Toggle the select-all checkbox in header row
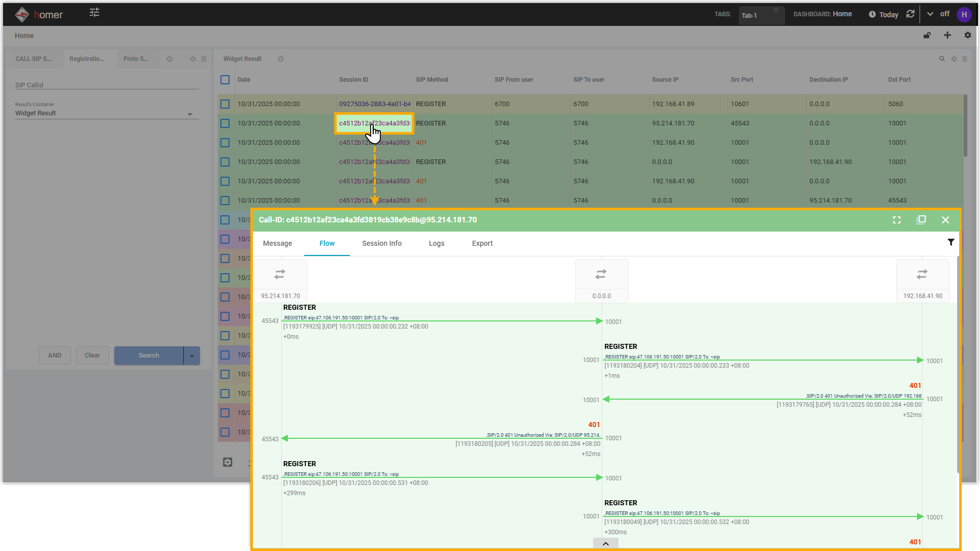980x551 pixels. 225,80
